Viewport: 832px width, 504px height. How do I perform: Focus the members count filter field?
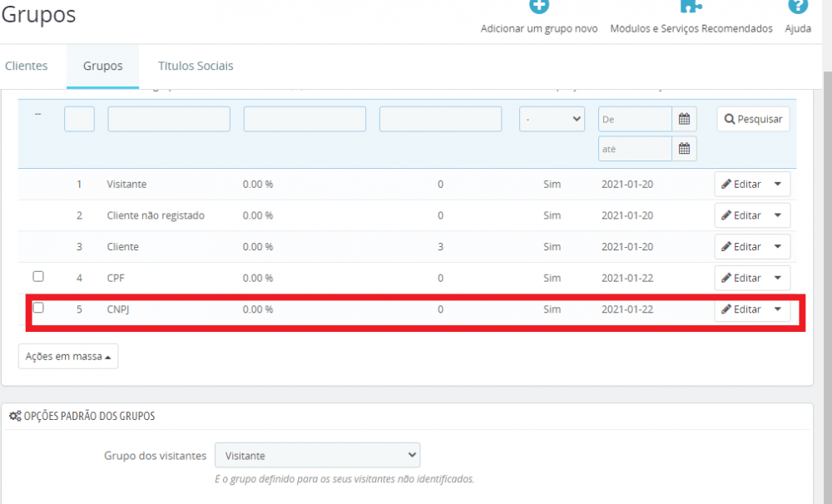coord(440,119)
